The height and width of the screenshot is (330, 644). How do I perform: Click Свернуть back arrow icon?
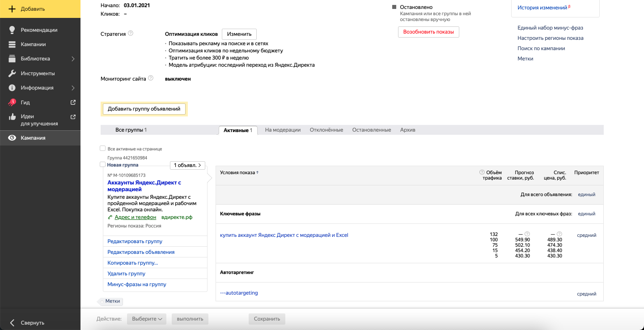pyautogui.click(x=12, y=323)
